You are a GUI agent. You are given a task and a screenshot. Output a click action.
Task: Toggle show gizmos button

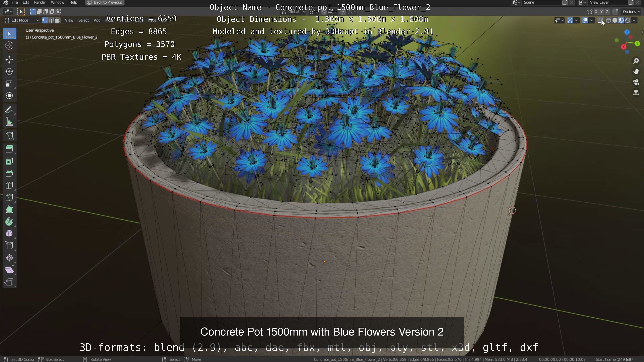pos(570,20)
